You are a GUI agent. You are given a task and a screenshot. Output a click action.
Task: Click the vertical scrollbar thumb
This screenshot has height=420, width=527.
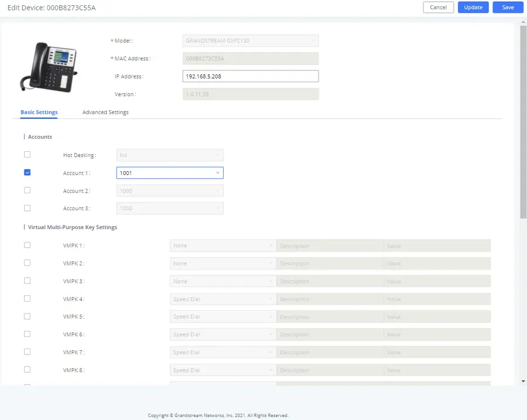point(523,122)
